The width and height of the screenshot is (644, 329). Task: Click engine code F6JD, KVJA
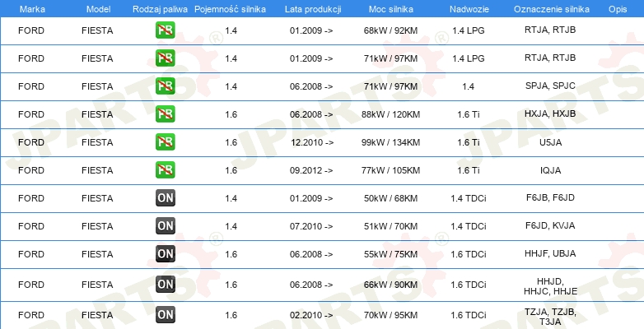[x=550, y=225]
